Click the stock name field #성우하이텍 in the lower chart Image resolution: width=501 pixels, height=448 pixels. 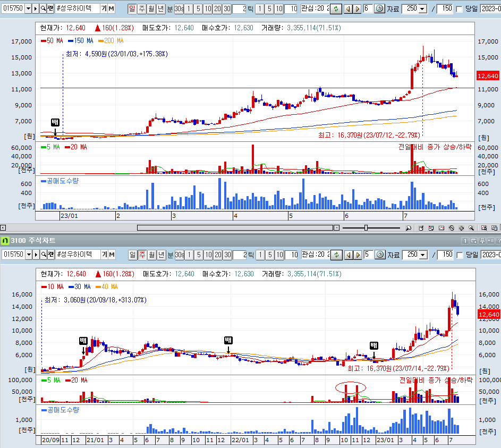[x=78, y=255]
